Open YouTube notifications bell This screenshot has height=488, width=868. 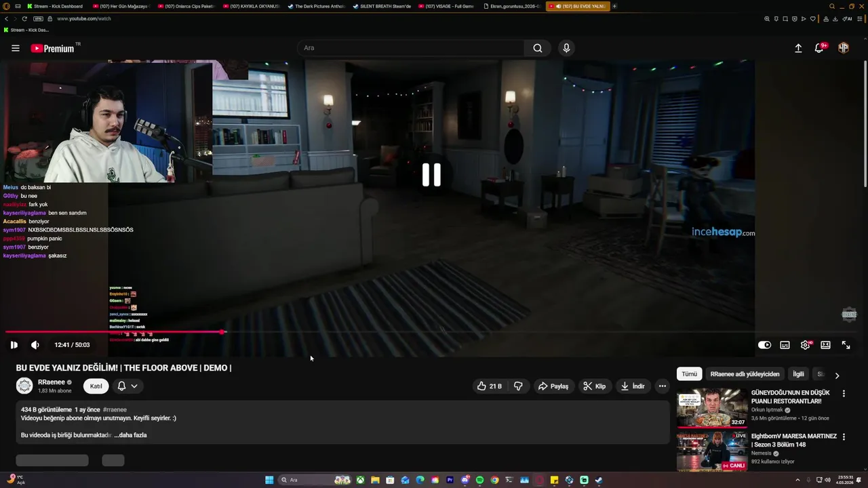819,48
